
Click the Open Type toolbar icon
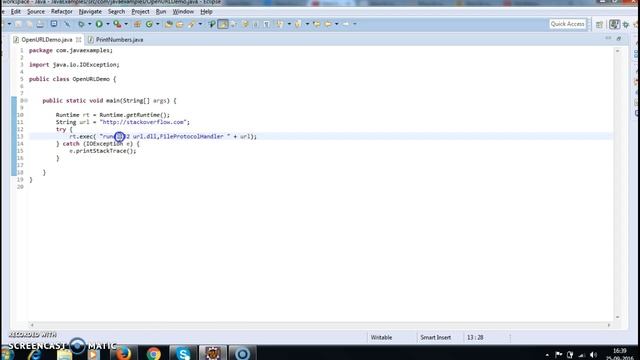(x=169, y=24)
